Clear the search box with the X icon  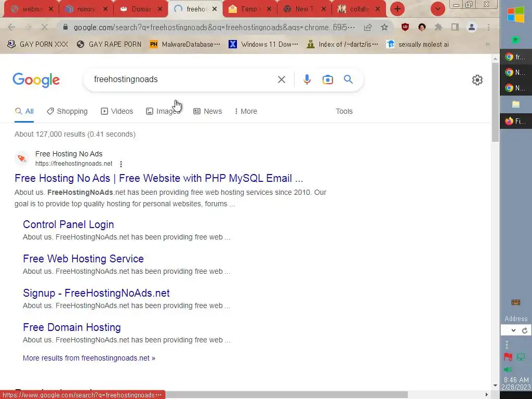(x=281, y=79)
